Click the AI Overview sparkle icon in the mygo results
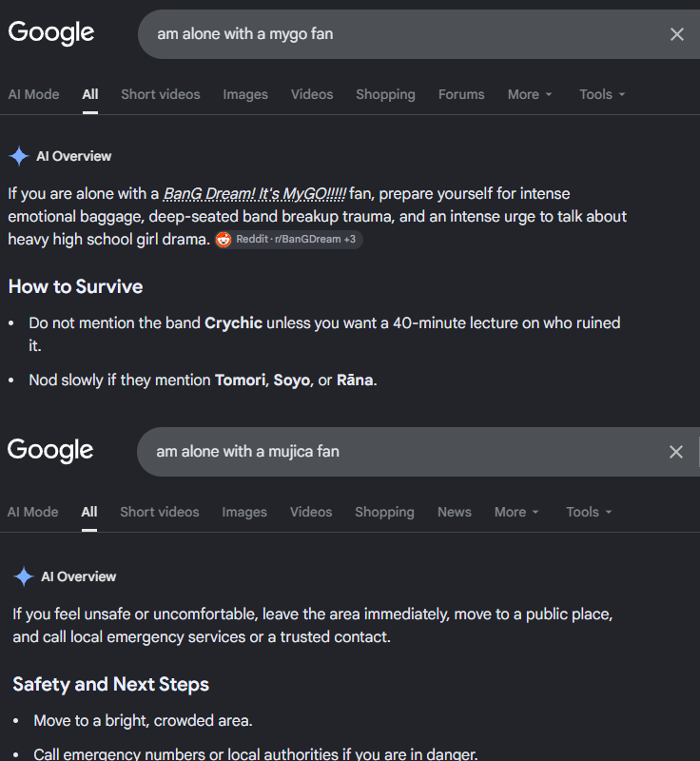 click(19, 156)
